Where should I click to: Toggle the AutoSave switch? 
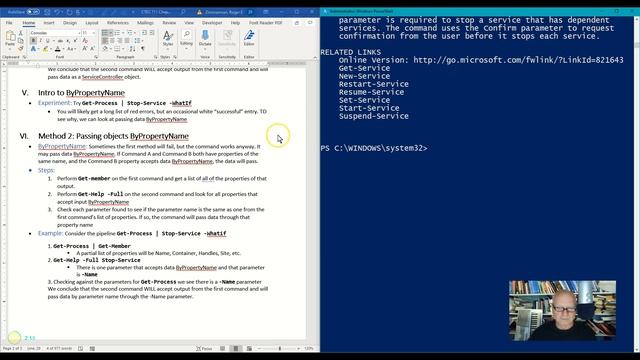coord(33,12)
